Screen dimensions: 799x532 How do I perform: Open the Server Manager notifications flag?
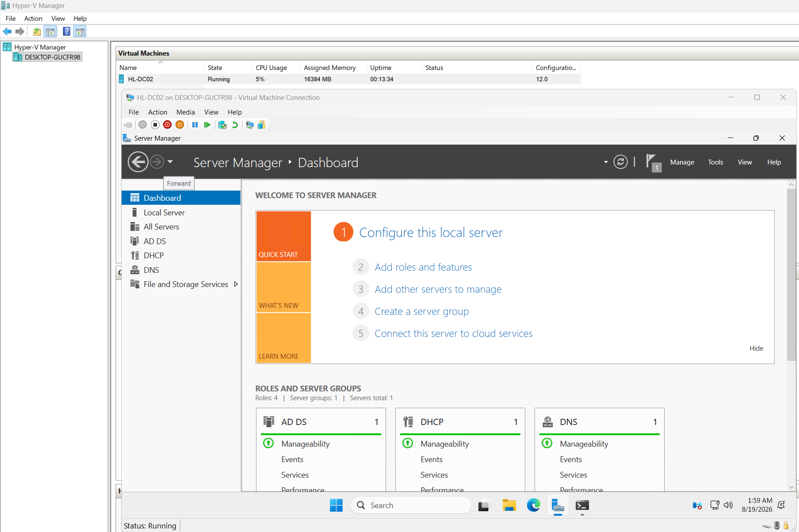click(x=653, y=162)
